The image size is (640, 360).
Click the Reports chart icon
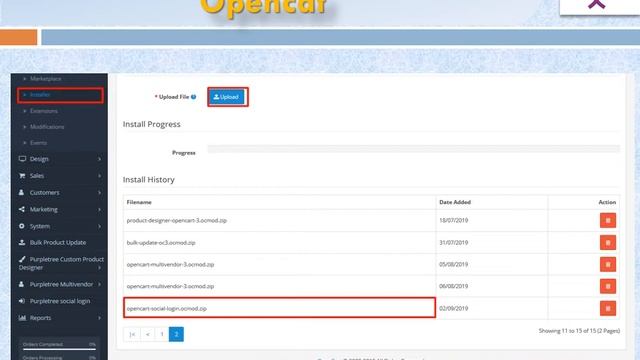[x=22, y=318]
